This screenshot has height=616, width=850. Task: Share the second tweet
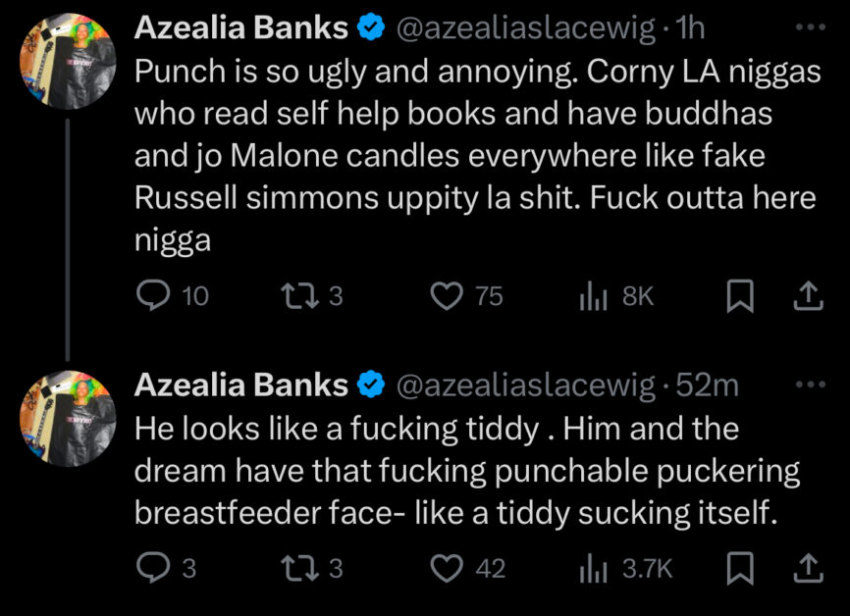pyautogui.click(x=809, y=568)
